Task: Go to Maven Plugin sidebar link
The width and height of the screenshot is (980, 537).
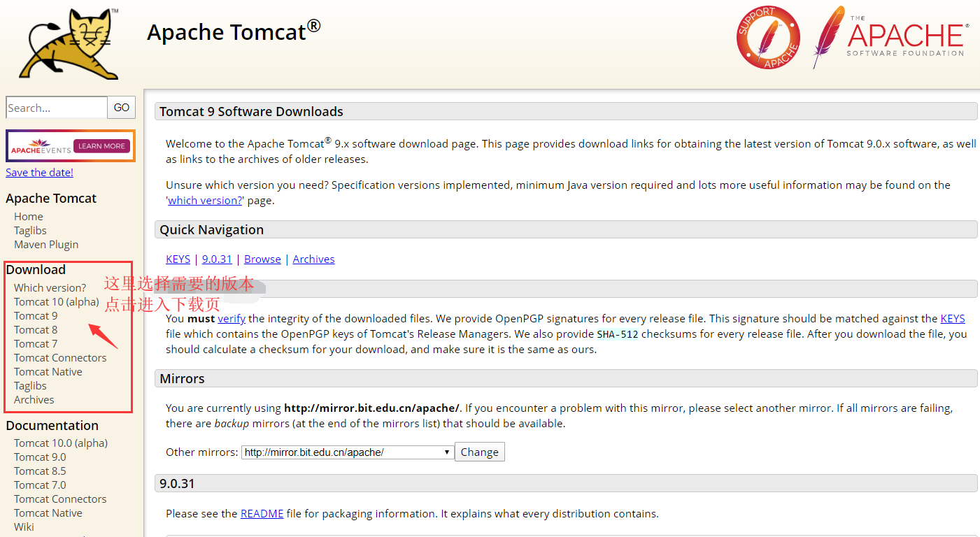Action: click(x=46, y=244)
